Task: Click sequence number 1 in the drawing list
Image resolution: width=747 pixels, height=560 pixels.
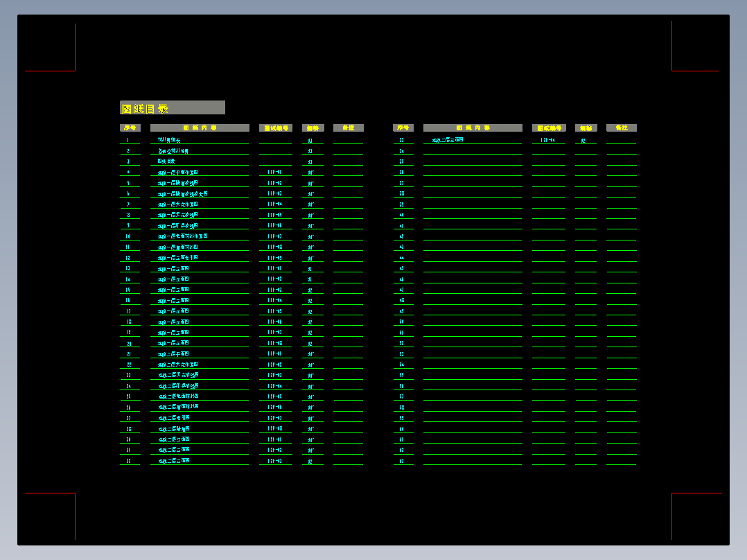Action: tap(128, 140)
